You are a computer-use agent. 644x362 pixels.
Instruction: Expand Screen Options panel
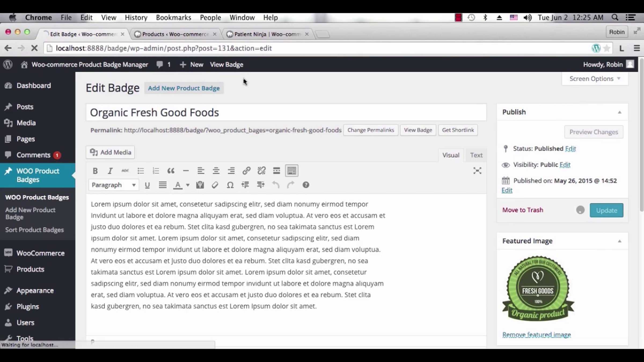595,79
